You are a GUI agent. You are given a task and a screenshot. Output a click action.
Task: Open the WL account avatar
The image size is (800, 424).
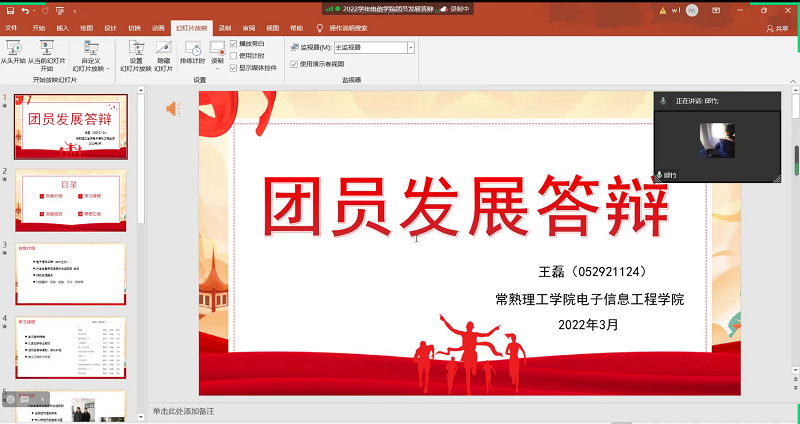point(692,10)
